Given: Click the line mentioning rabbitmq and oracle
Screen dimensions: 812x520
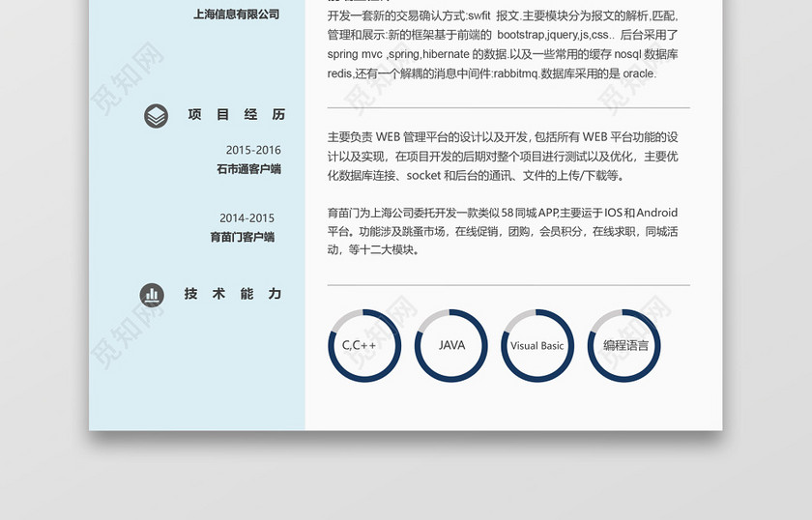Looking at the screenshot, I should (x=492, y=73).
